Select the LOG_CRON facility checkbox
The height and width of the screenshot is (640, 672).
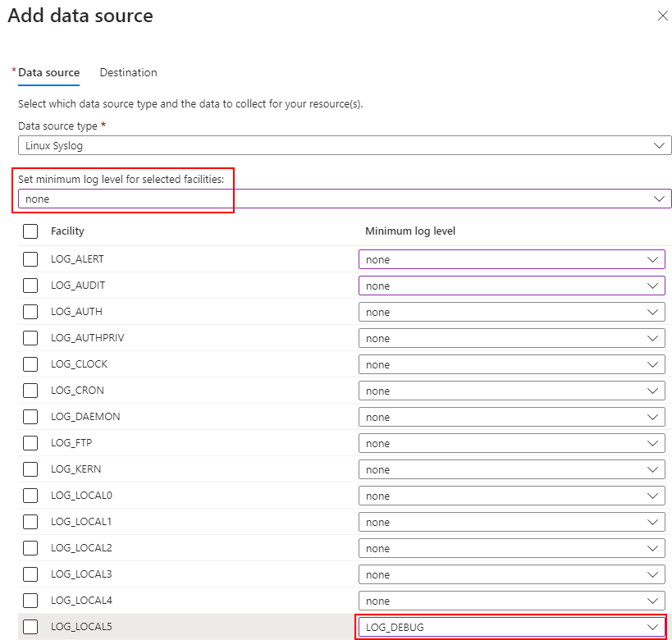tap(30, 391)
